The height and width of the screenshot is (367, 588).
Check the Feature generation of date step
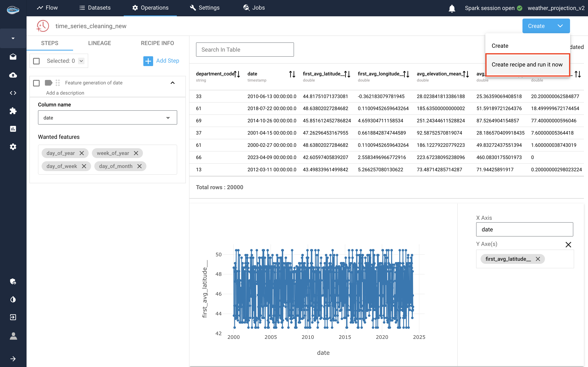pos(37,83)
